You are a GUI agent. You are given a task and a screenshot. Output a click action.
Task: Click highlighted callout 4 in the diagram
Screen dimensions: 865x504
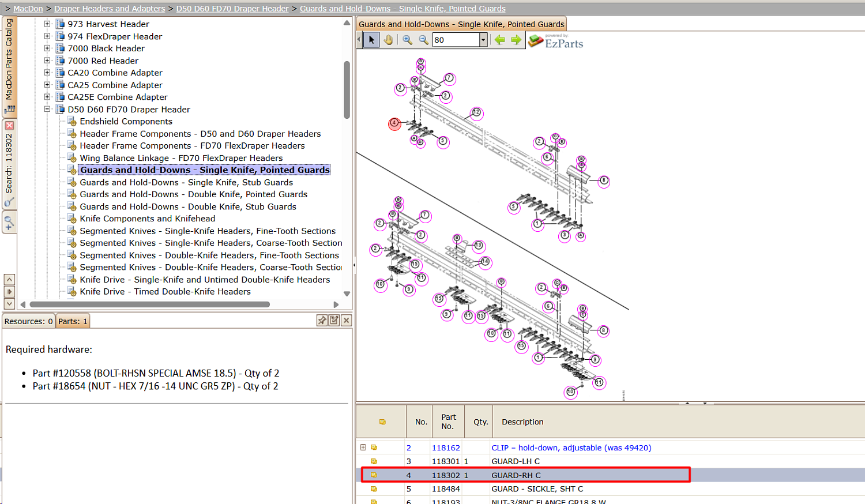(x=394, y=123)
